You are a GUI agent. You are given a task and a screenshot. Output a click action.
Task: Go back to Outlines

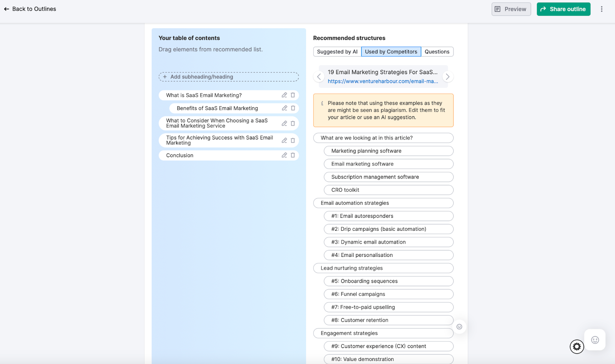(x=30, y=9)
